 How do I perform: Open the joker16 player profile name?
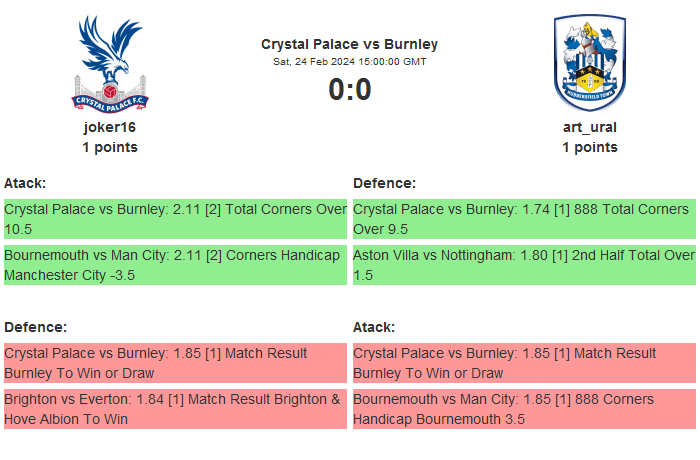coord(110,127)
